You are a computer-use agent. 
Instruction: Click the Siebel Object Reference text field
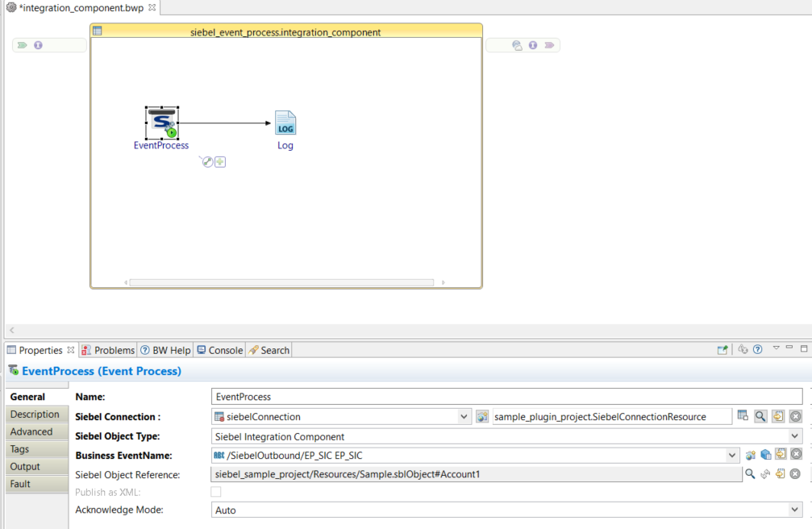pyautogui.click(x=477, y=474)
